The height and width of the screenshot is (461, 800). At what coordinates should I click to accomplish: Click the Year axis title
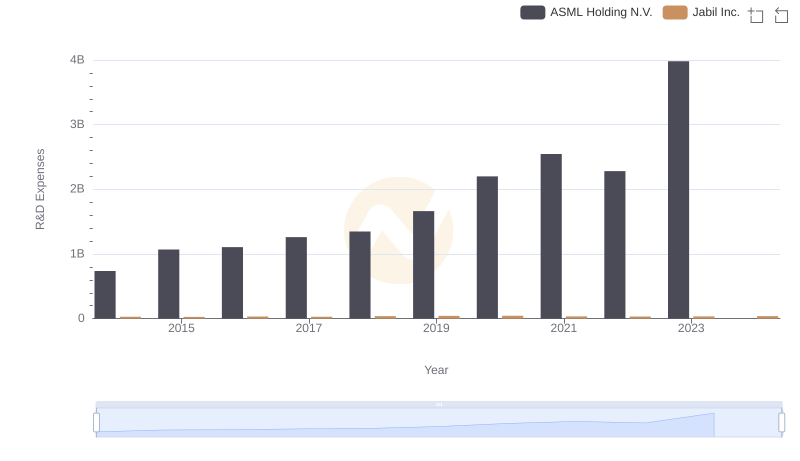tap(436, 370)
